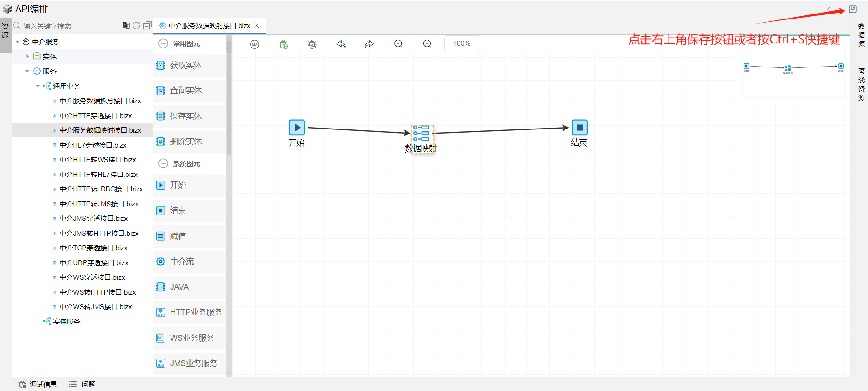
Task: Select the 保存实体 palette item
Action: coord(190,116)
